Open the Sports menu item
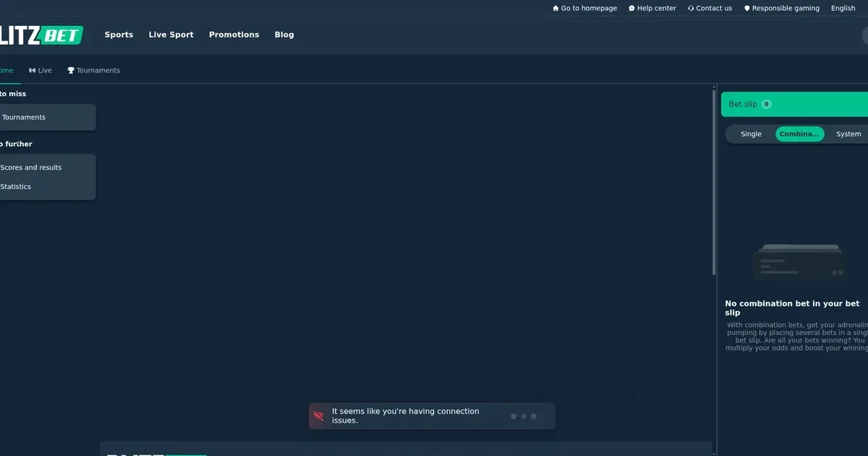Screen dimensions: 868x456 click(119, 35)
